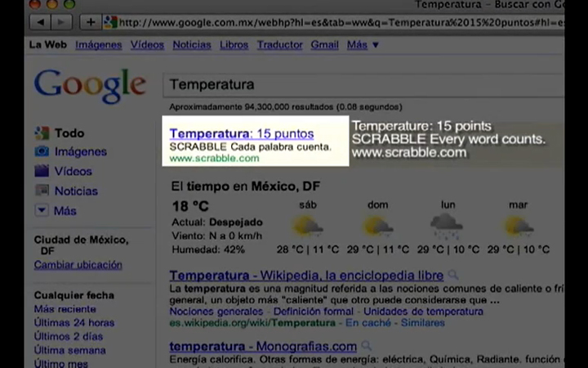588x368 pixels.
Task: Open sidebar Imágenes text link
Action: point(81,152)
